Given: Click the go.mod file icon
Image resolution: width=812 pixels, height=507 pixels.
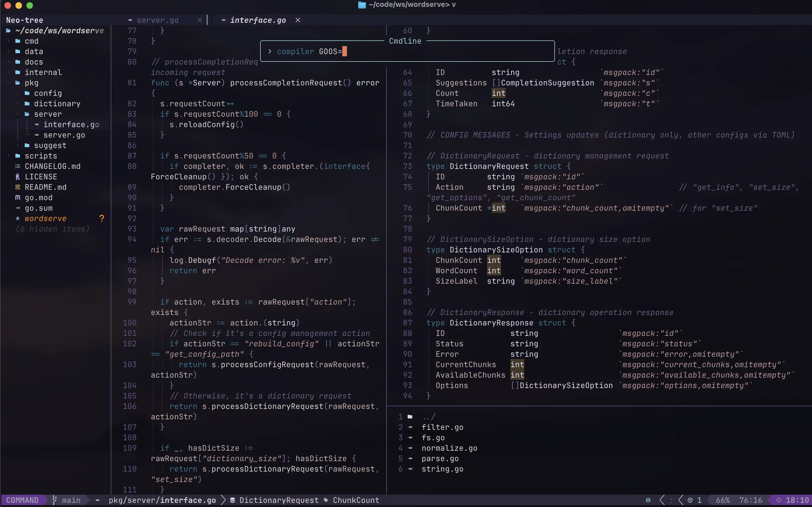Looking at the screenshot, I should click(x=17, y=197).
